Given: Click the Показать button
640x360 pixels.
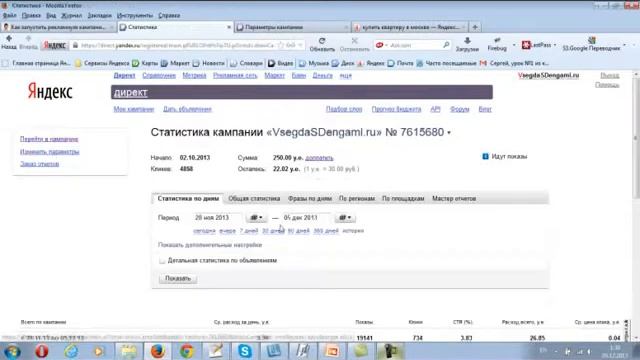Looking at the screenshot, I should pos(178,278).
